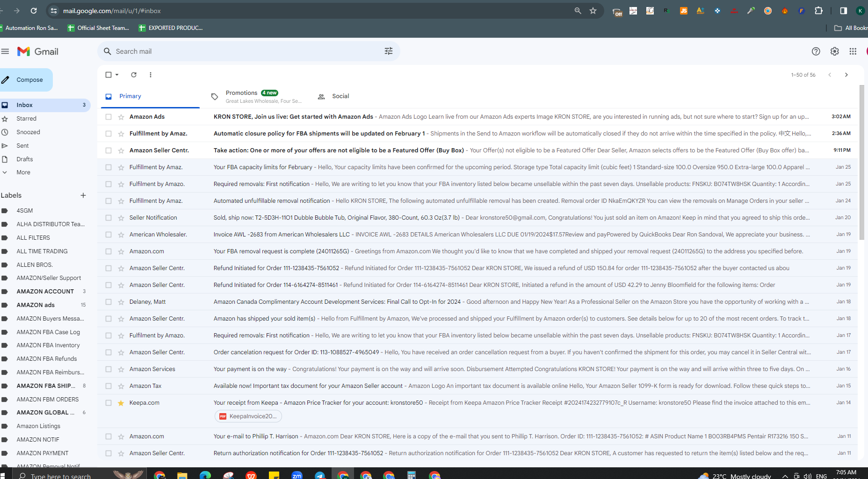Click the Search mail field

(x=248, y=51)
